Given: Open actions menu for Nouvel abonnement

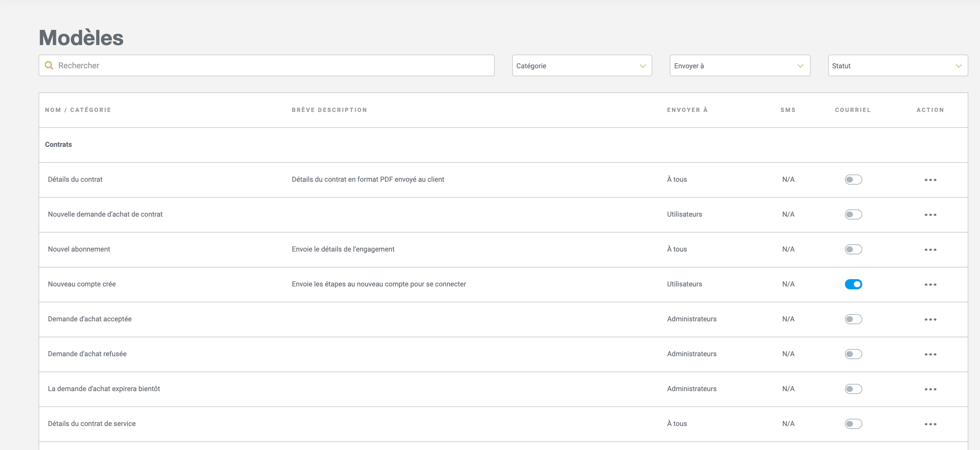Looking at the screenshot, I should (930, 250).
